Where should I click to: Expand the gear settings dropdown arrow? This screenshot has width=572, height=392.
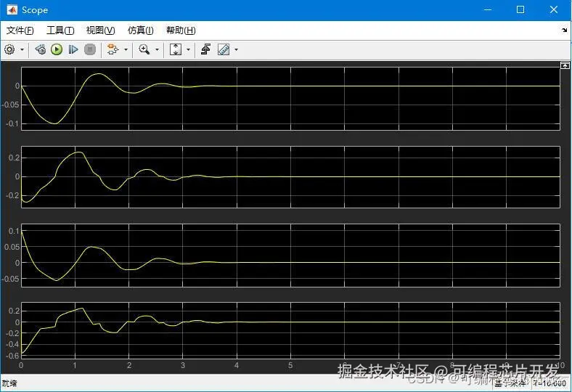point(22,49)
